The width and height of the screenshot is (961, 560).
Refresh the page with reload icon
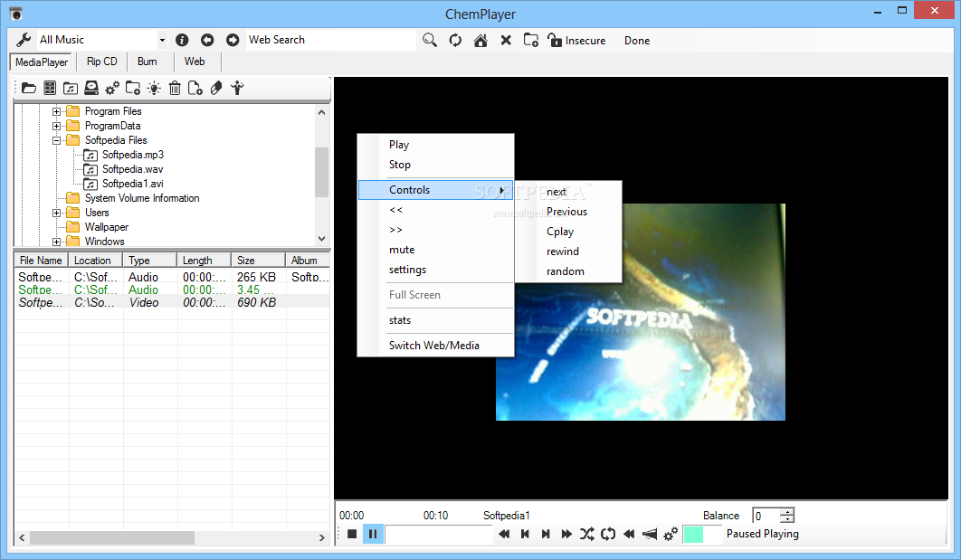point(455,41)
